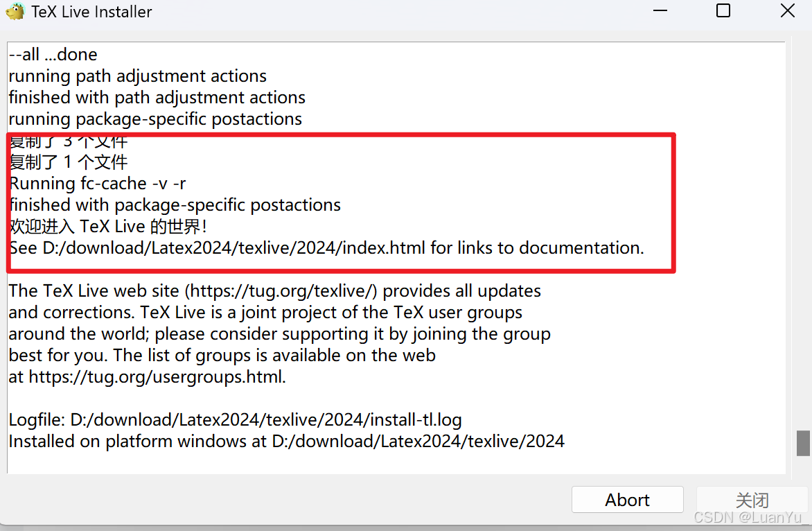This screenshot has height=531, width=812.
Task: Click the '--all ...done' line
Action: [53, 54]
